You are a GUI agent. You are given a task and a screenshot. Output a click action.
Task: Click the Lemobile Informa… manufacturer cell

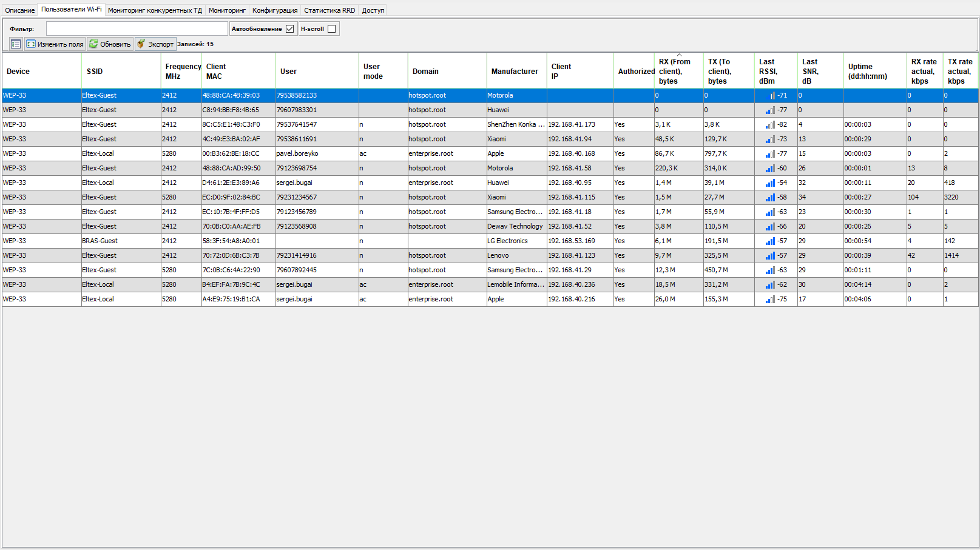(x=517, y=285)
